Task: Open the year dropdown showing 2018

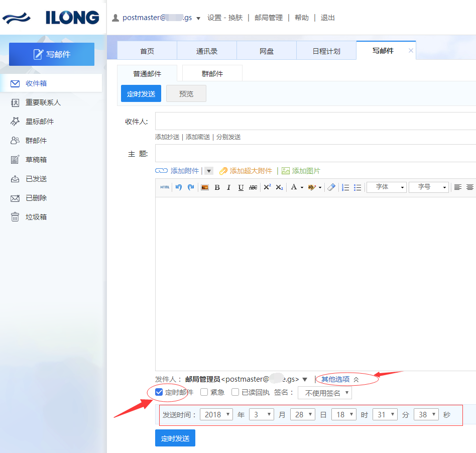Action: click(216, 415)
